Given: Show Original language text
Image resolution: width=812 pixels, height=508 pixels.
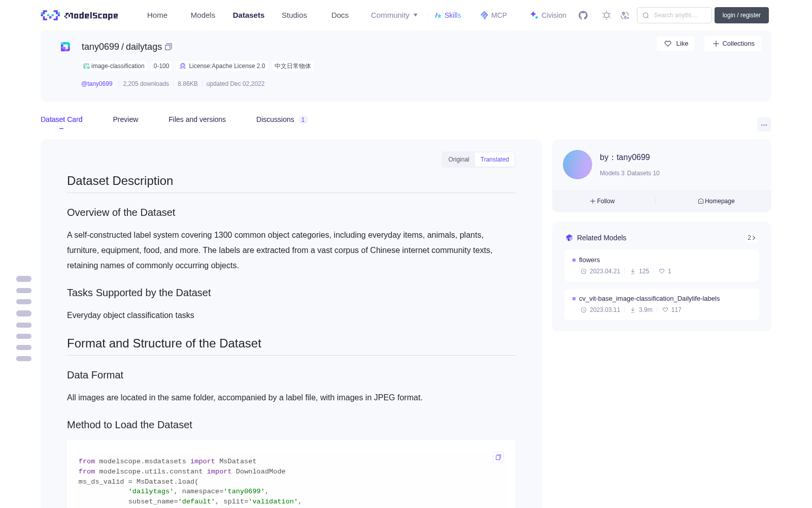Looking at the screenshot, I should pos(459,160).
